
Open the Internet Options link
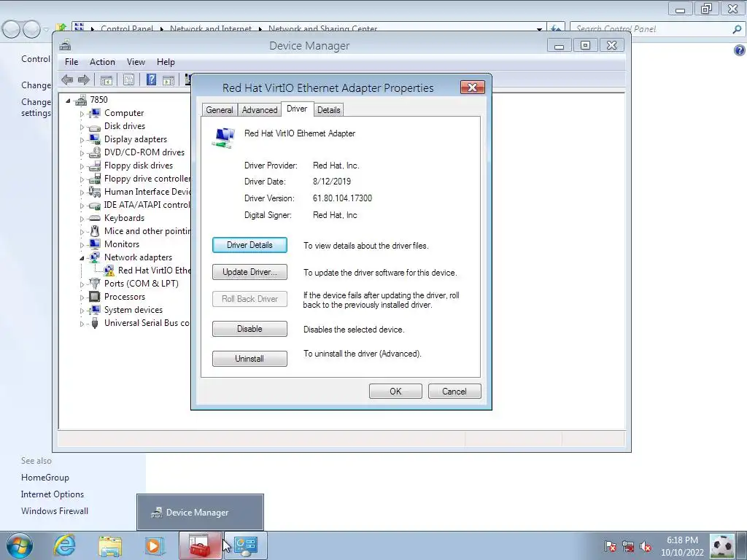tap(53, 494)
